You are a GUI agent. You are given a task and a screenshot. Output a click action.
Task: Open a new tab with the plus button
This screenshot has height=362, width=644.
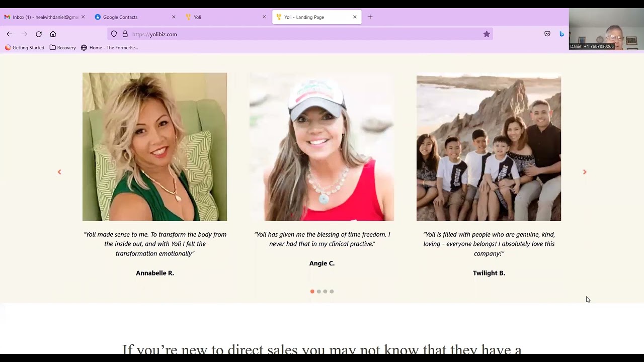point(370,17)
